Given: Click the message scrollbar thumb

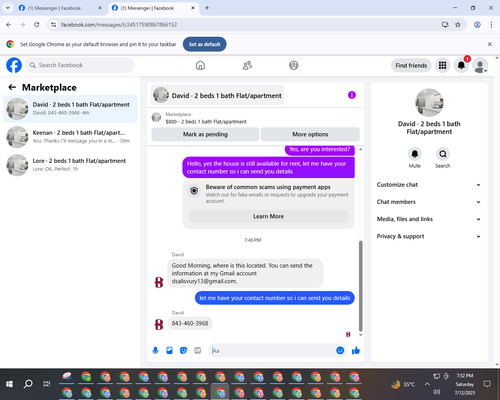Looking at the screenshot, I should coord(360,286).
